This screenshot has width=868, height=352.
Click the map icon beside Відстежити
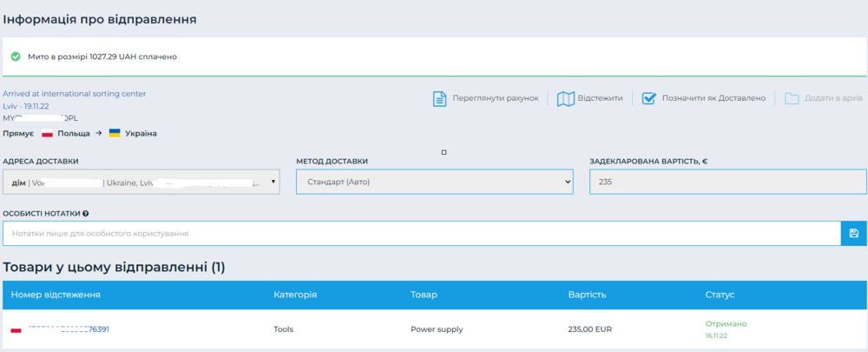(x=565, y=98)
